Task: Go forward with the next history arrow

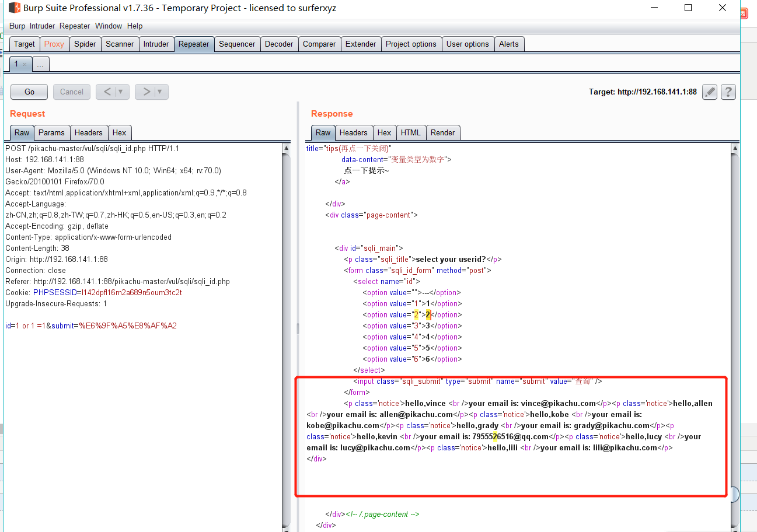Action: point(146,92)
